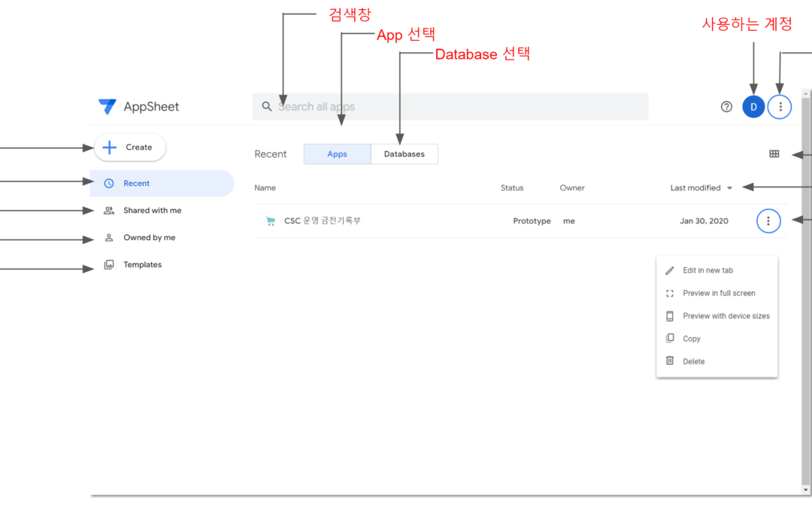Click the Status column header
The width and height of the screenshot is (812, 508).
512,187
